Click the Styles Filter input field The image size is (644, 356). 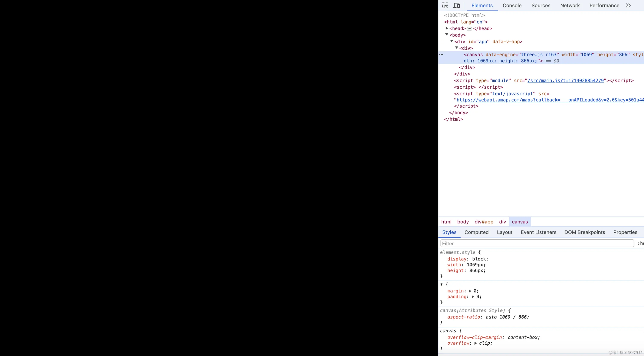click(537, 243)
